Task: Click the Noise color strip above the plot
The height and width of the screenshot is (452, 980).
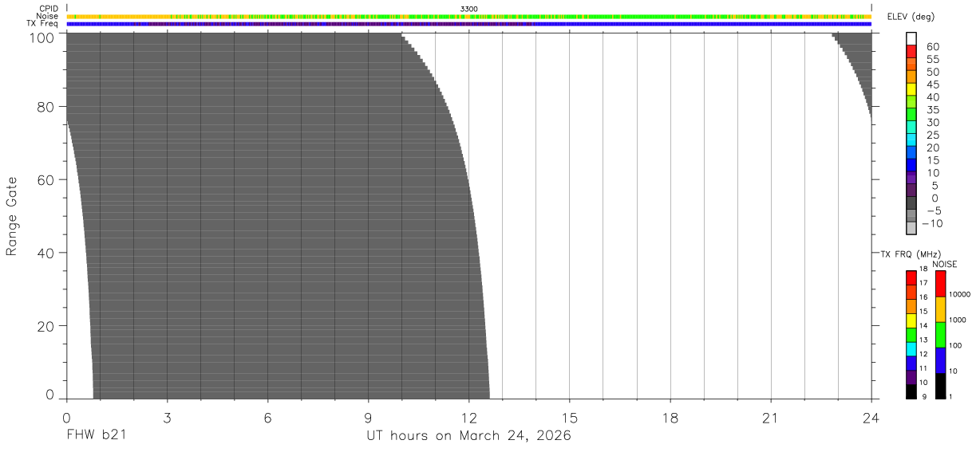Action: pyautogui.click(x=469, y=16)
